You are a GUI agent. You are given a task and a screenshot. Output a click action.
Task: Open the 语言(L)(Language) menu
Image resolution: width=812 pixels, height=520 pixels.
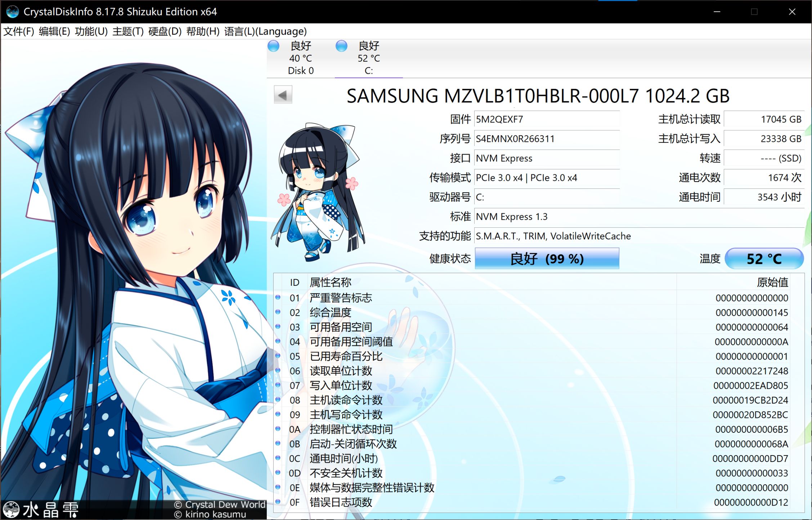click(265, 31)
